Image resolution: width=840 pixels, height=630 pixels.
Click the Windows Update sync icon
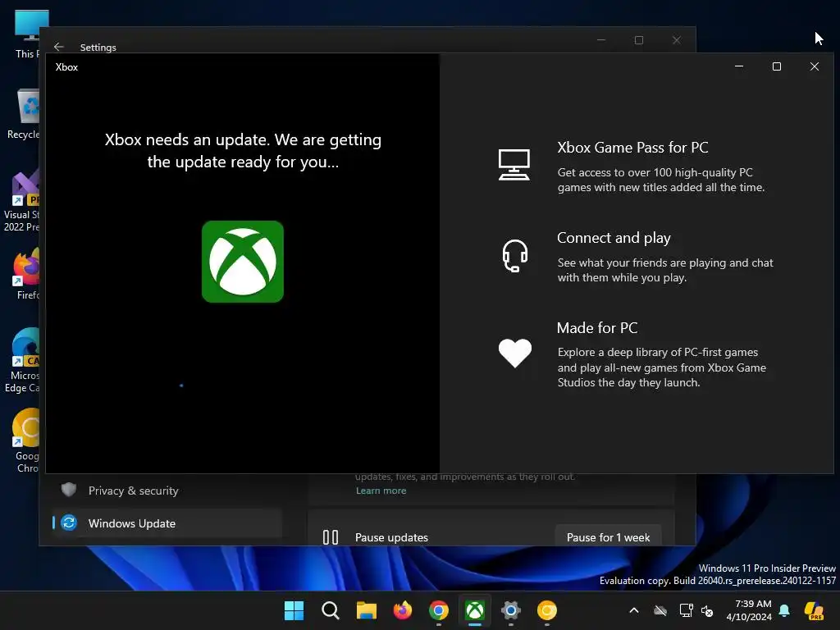coord(69,523)
